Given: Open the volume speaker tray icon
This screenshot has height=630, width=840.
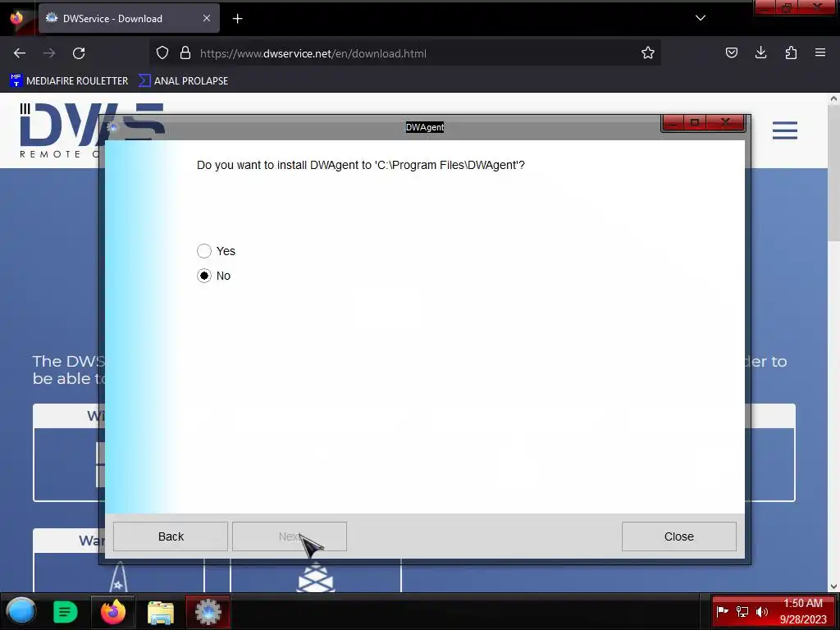Looking at the screenshot, I should tap(762, 611).
